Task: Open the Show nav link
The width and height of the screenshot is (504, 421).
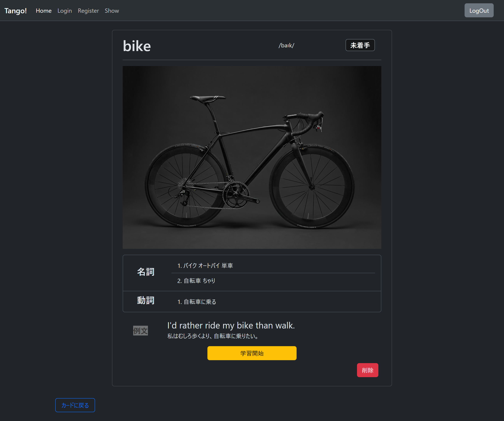Action: [112, 11]
